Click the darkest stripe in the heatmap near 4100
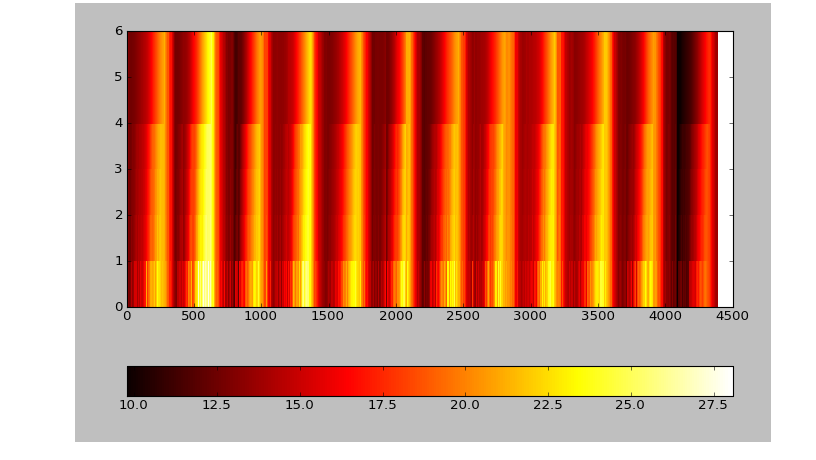The width and height of the screenshot is (816, 460). 680,169
